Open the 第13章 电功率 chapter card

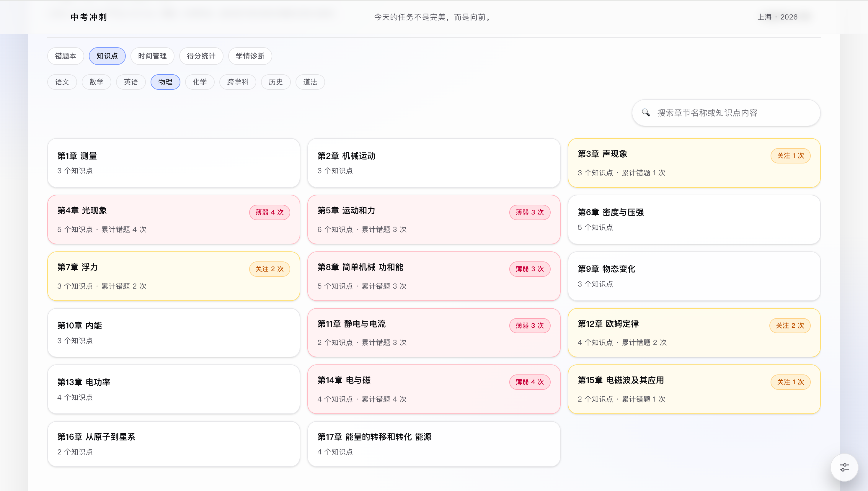tap(173, 389)
